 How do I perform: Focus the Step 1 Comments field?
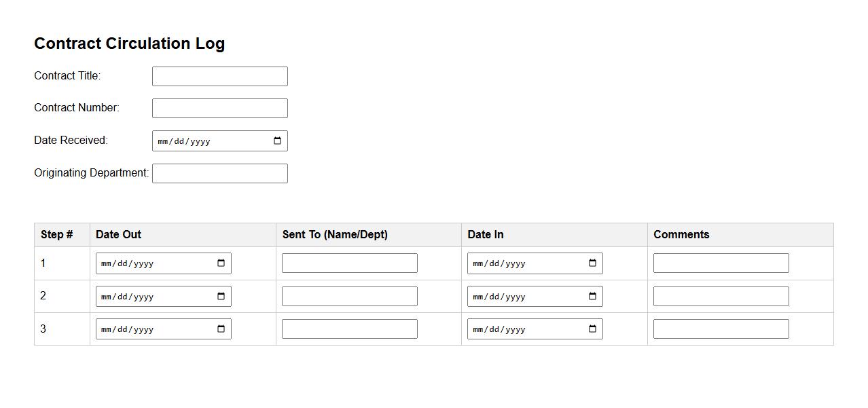[x=721, y=263]
